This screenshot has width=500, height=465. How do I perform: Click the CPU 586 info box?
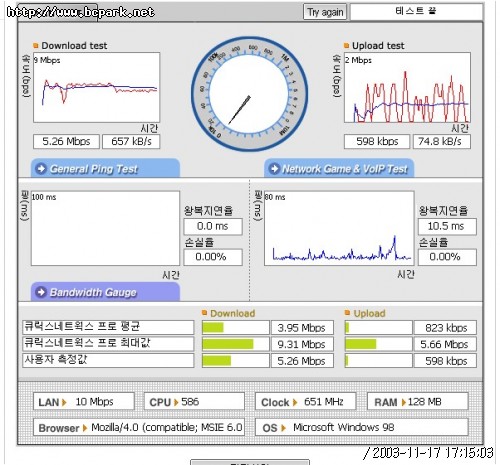(x=194, y=401)
